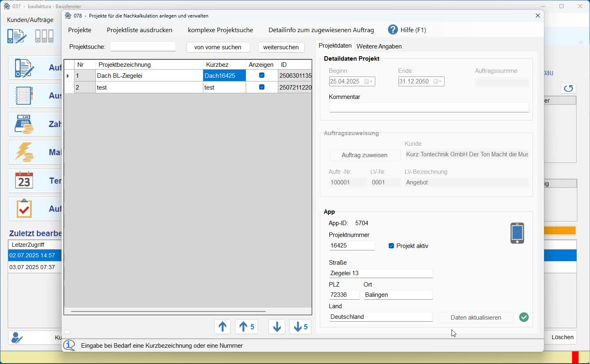Click the up 5 rows arrow icon

click(247, 327)
